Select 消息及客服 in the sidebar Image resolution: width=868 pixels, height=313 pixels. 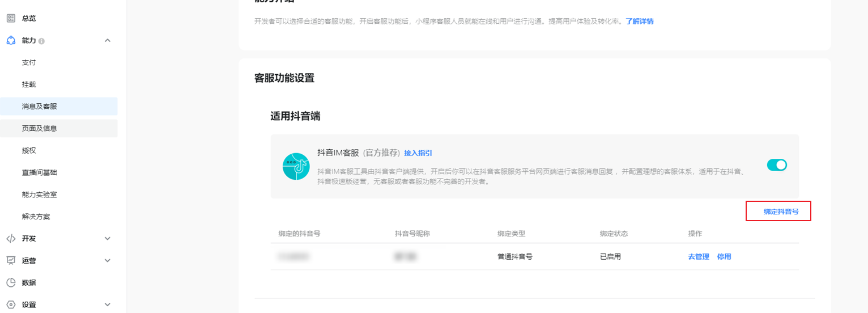(59, 106)
